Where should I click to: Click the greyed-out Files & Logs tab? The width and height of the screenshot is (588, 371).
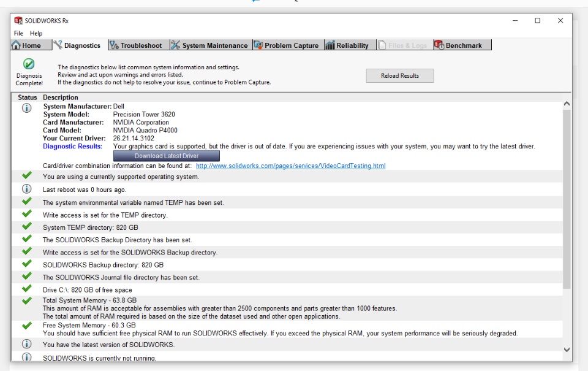pos(404,45)
